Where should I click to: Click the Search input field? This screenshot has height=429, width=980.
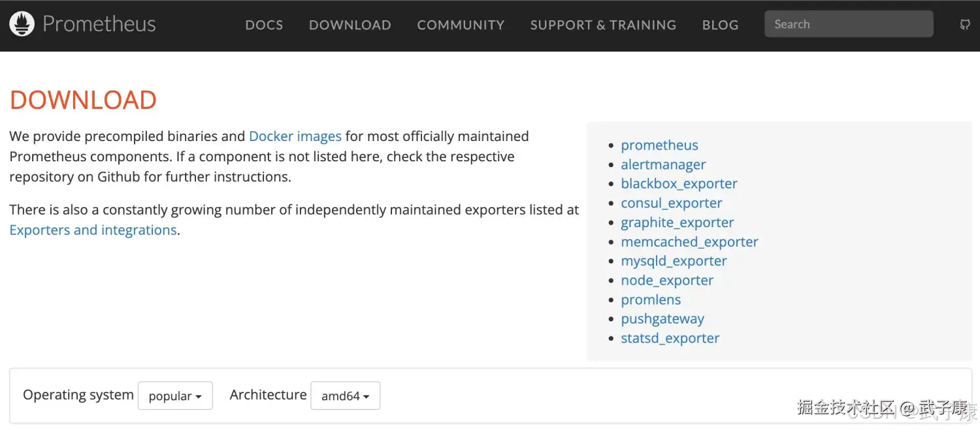point(848,24)
